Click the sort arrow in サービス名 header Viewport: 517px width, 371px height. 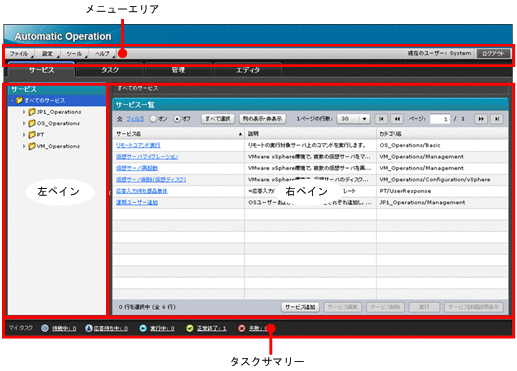[x=240, y=134]
